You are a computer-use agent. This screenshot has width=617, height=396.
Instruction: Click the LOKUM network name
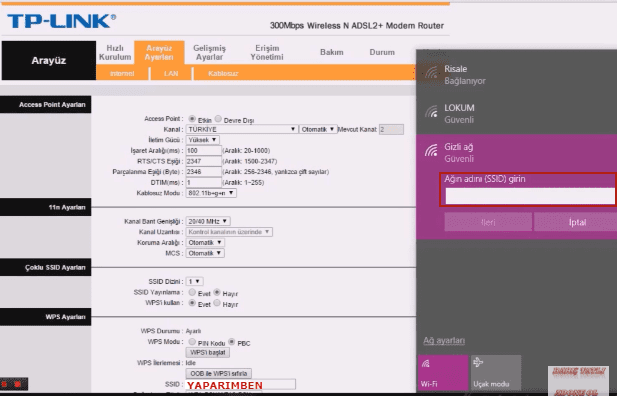point(459,108)
